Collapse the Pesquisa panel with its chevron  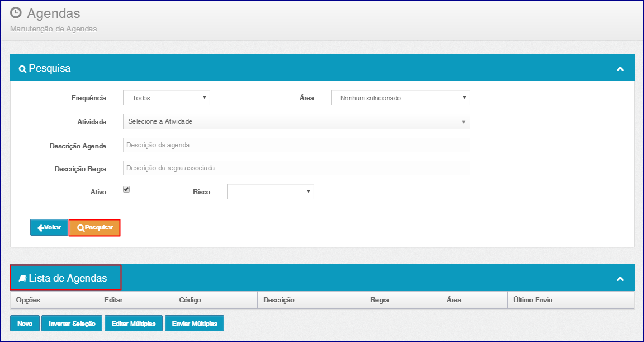click(620, 69)
